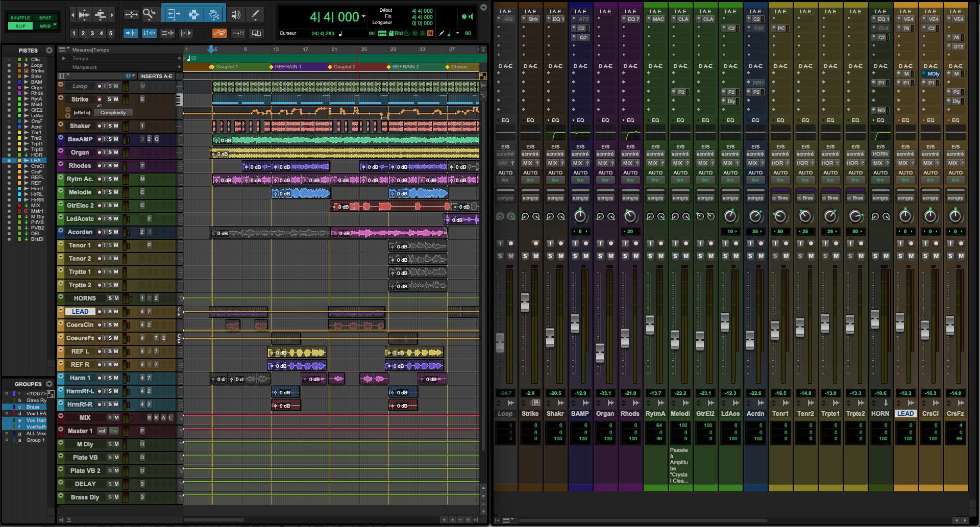Solo the Strike channel in mixer

pyautogui.click(x=525, y=256)
